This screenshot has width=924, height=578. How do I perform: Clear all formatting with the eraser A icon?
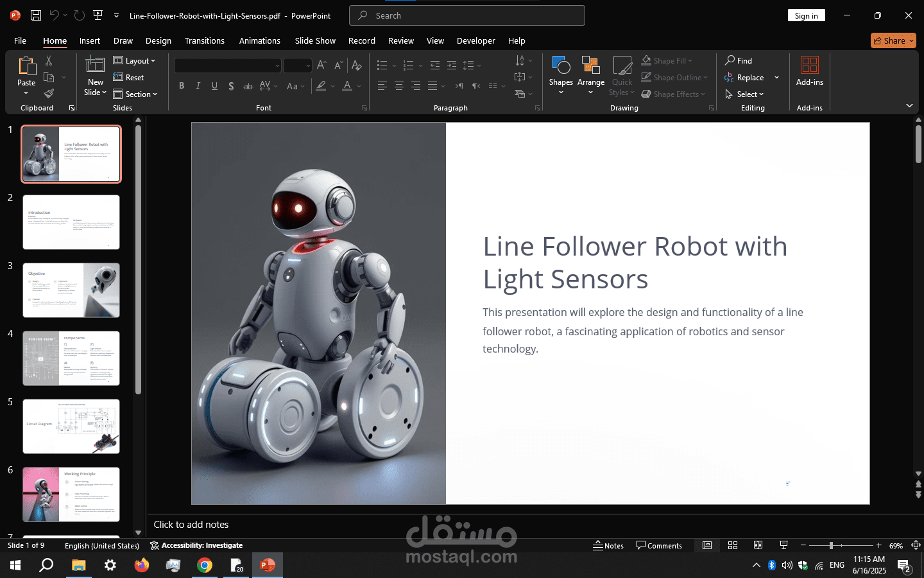[357, 66]
